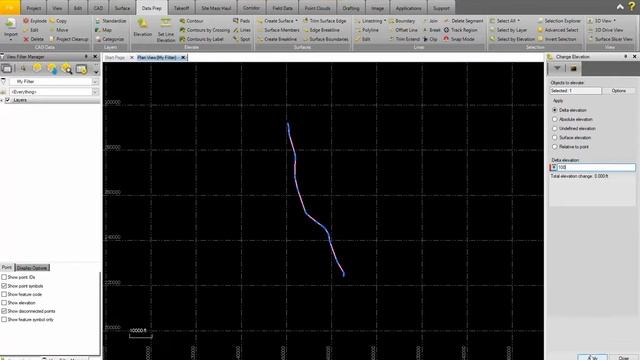640x360 pixels.
Task: Click the Delete tool in CAD Data
Action: tap(33, 39)
